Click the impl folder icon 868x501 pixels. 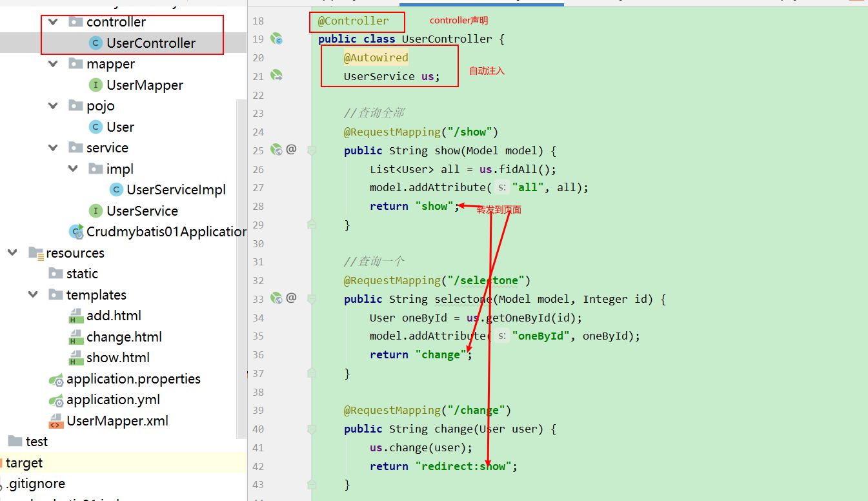96,169
